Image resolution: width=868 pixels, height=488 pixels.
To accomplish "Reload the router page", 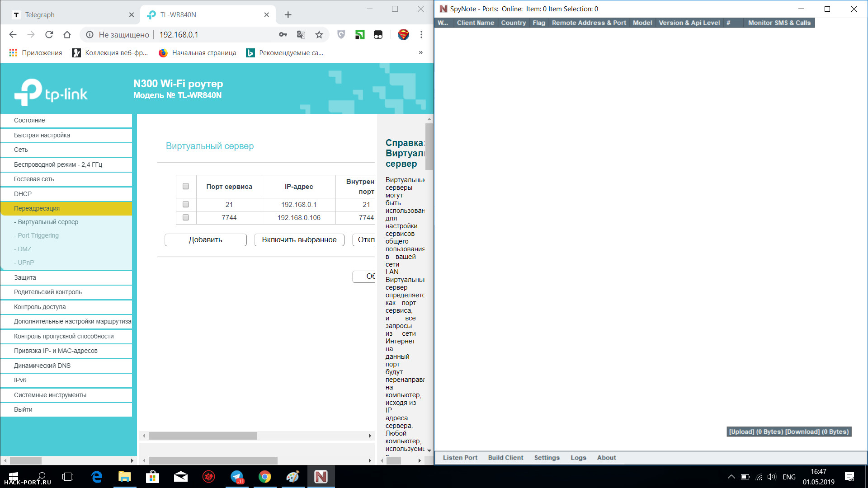I will tap(49, 35).
